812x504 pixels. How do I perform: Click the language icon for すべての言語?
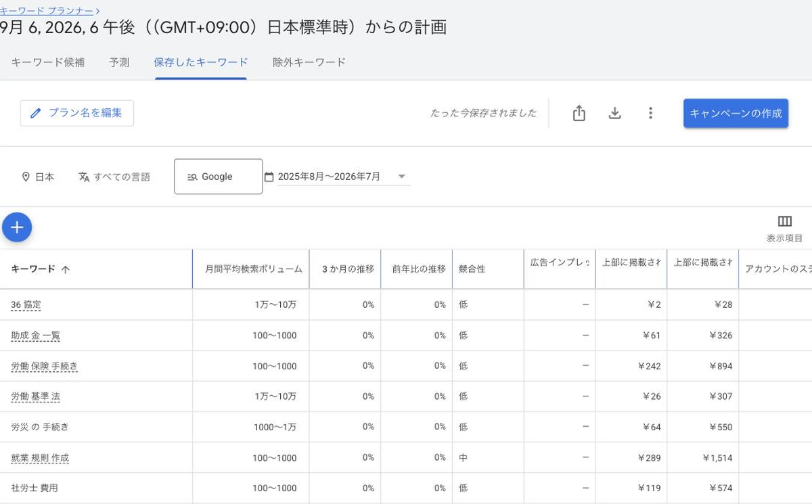[84, 177]
